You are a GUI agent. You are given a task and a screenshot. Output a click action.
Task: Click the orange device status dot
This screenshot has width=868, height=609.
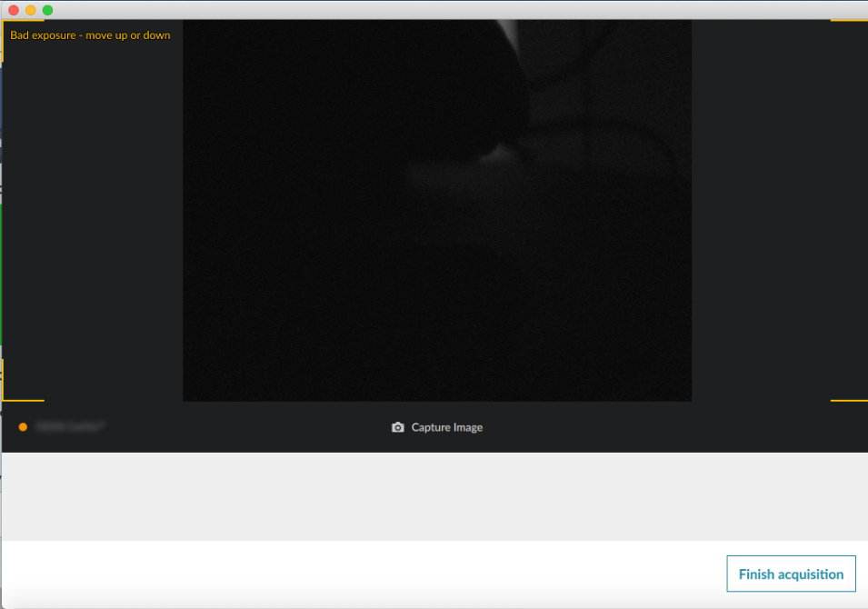[x=23, y=426]
